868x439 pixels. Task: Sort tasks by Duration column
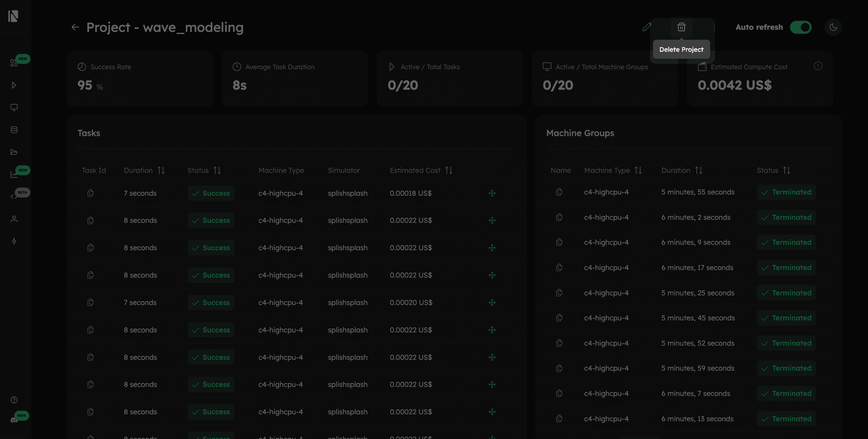pyautogui.click(x=161, y=170)
